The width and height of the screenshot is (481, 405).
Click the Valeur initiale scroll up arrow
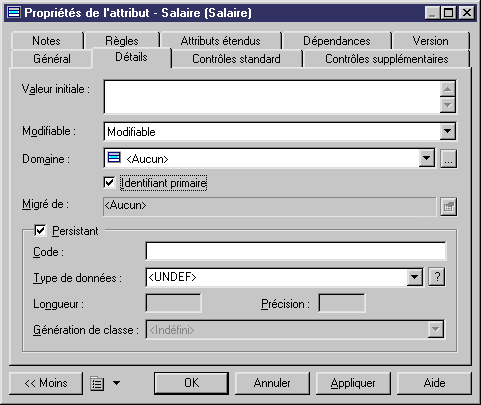coord(447,89)
